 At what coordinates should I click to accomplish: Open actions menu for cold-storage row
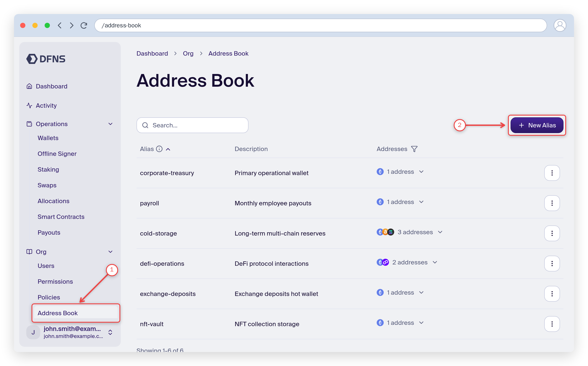tap(552, 233)
